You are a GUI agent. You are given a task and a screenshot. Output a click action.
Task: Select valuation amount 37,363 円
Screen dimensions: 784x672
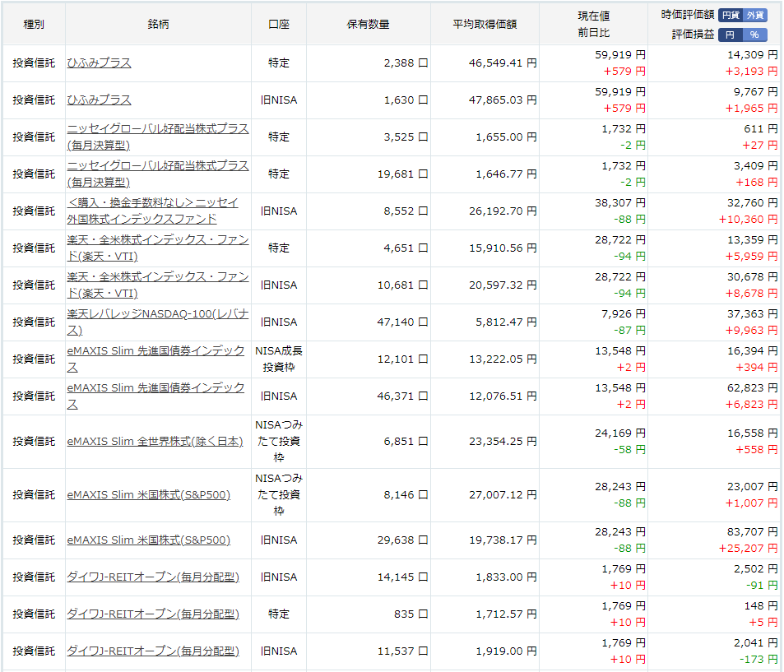pos(753,314)
